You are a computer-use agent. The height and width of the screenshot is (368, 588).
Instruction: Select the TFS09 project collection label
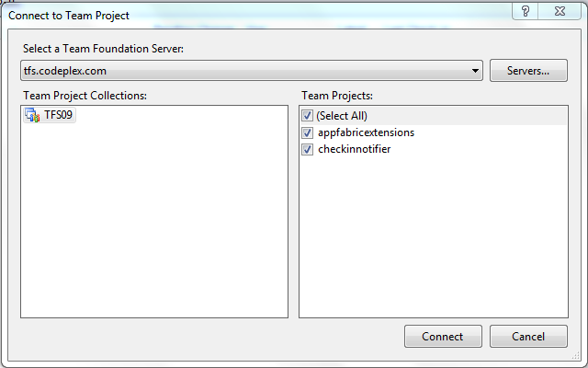[58, 115]
